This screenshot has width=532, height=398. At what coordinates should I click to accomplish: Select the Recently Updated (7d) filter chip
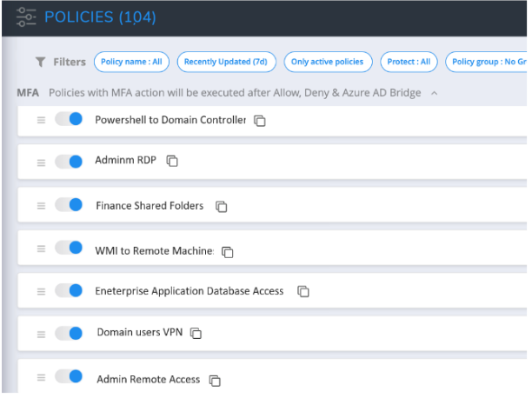click(226, 62)
